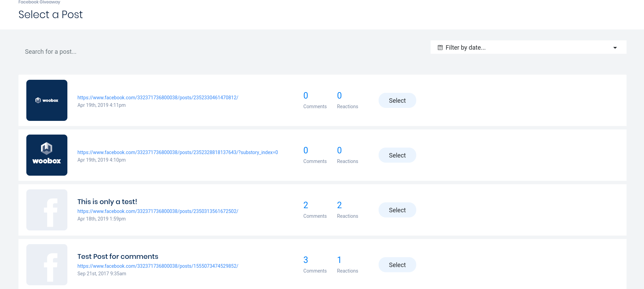The width and height of the screenshot is (644, 289).
Task: Click the small woobox logo thumbnail
Action: pyautogui.click(x=47, y=100)
